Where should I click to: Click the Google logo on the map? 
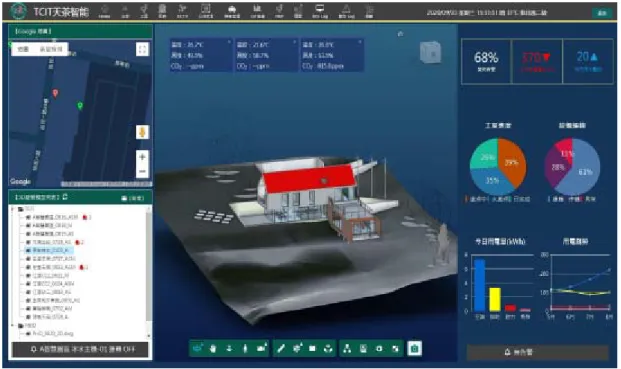(21, 181)
